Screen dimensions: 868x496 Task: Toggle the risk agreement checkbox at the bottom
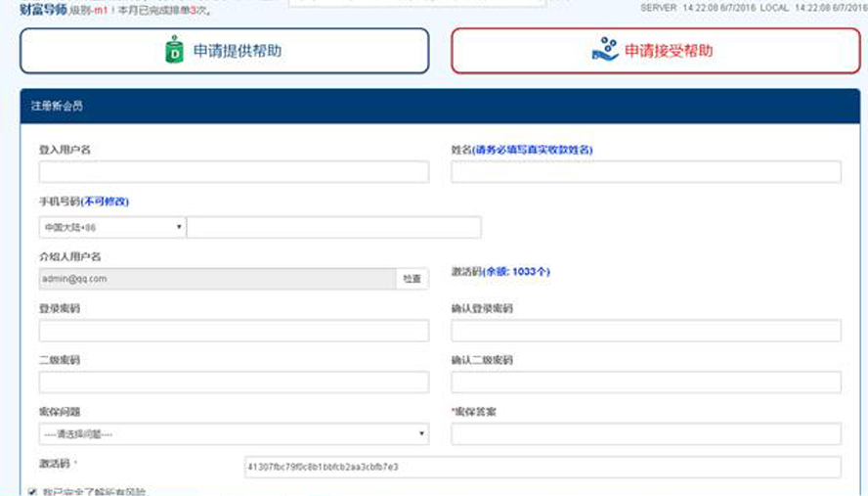pyautogui.click(x=32, y=491)
